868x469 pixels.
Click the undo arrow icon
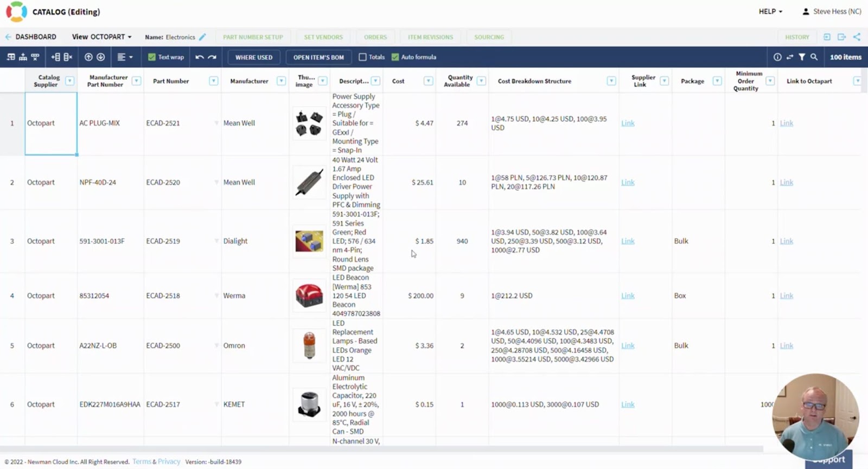(200, 57)
